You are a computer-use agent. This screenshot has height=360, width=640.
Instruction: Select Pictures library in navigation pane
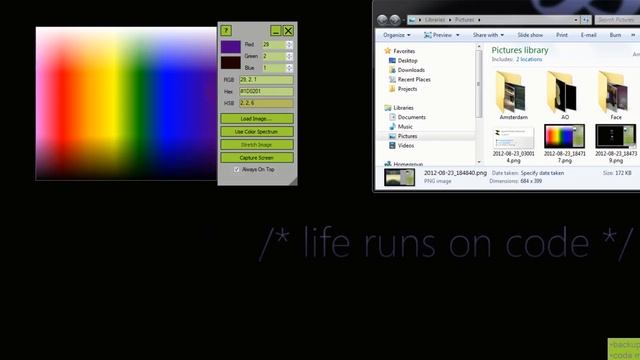[403, 136]
